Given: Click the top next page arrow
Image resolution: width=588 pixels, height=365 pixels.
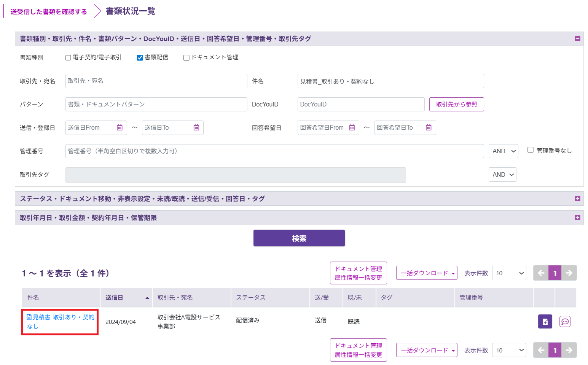Looking at the screenshot, I should click(x=569, y=273).
